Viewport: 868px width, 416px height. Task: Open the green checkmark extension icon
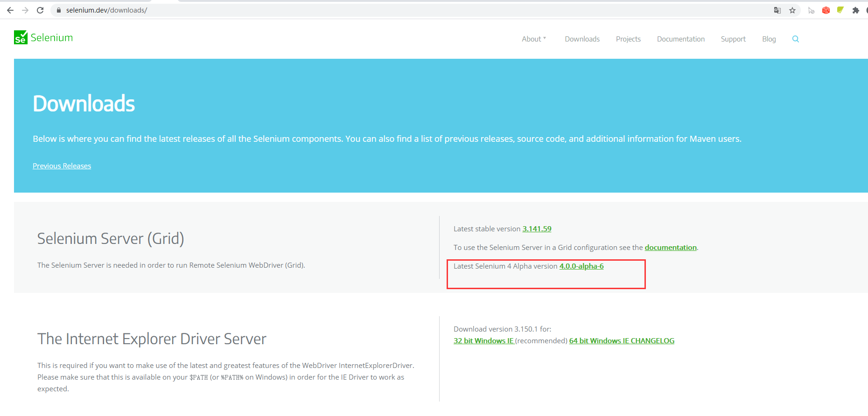pyautogui.click(x=840, y=10)
